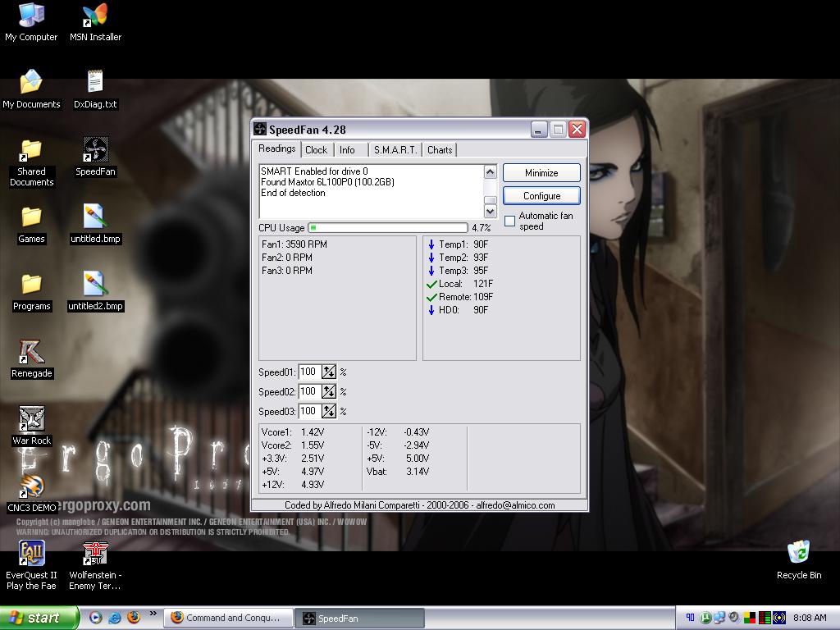Screen dimensions: 840x630
Task: Launch the War Rock desktop icon
Action: coord(31,420)
